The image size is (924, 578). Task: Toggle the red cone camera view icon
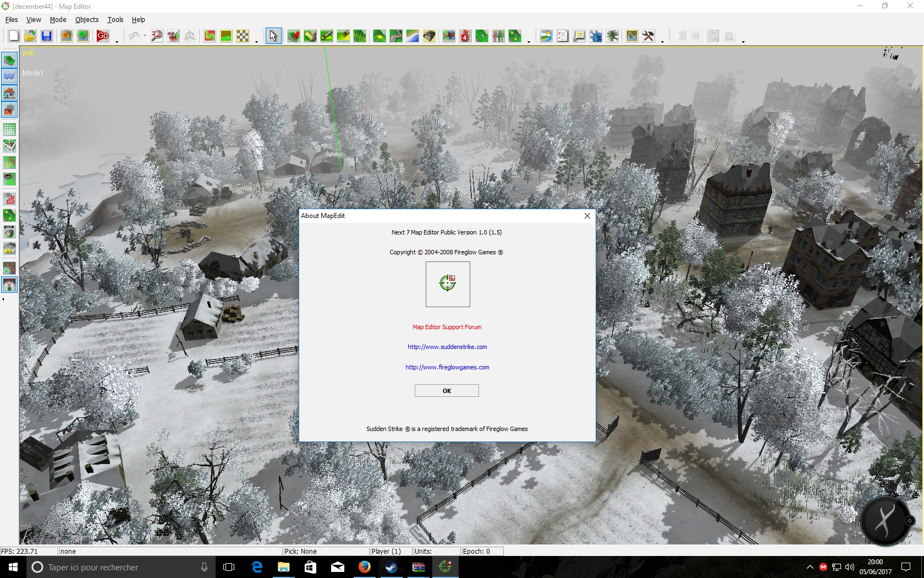point(9,285)
